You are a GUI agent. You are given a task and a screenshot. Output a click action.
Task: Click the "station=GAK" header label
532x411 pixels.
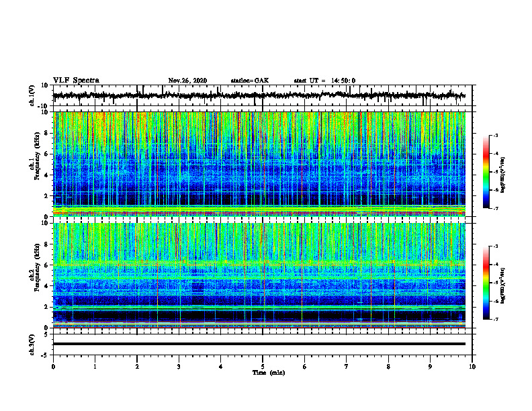[250, 81]
